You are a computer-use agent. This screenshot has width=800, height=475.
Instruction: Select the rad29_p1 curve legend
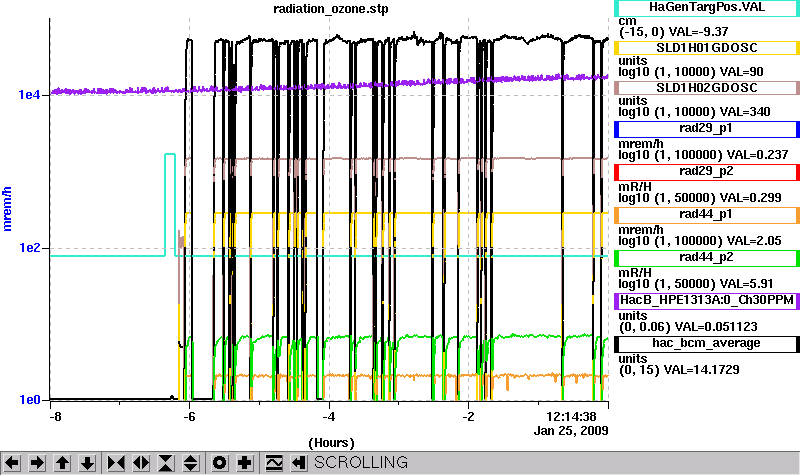707,129
